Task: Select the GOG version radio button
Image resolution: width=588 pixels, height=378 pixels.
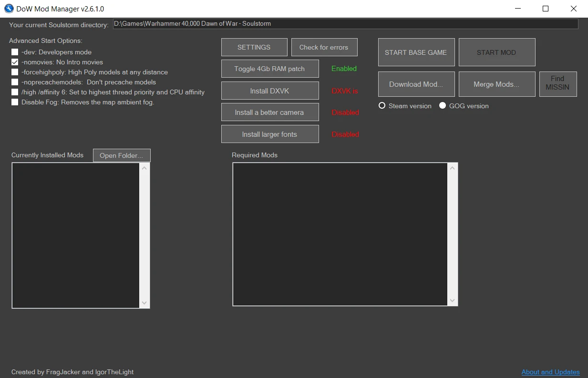Action: point(443,106)
